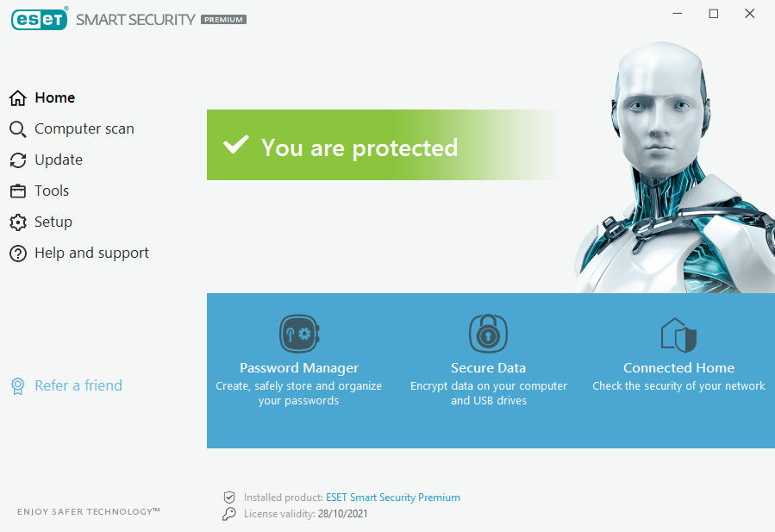The height and width of the screenshot is (532, 775).
Task: Click the ESET logo in the header
Action: pyautogui.click(x=39, y=19)
